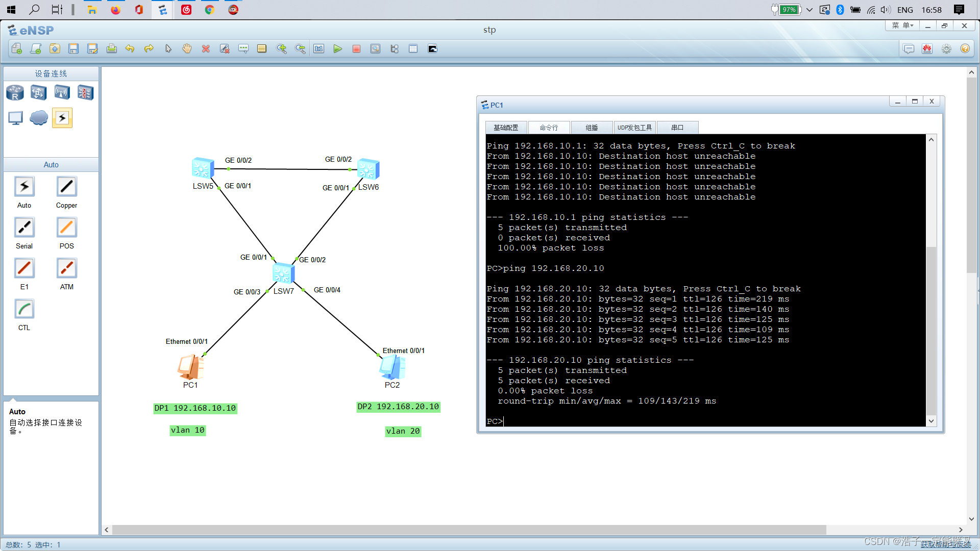Select the Serial cable type
The height and width of the screenshot is (551, 980).
[24, 228]
